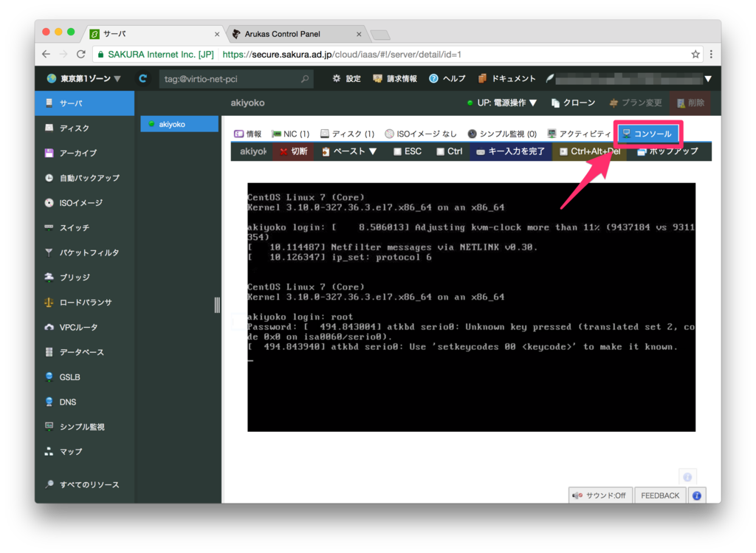Open the UP: 電源操作 power dropdown
The height and width of the screenshot is (553, 756).
[502, 103]
